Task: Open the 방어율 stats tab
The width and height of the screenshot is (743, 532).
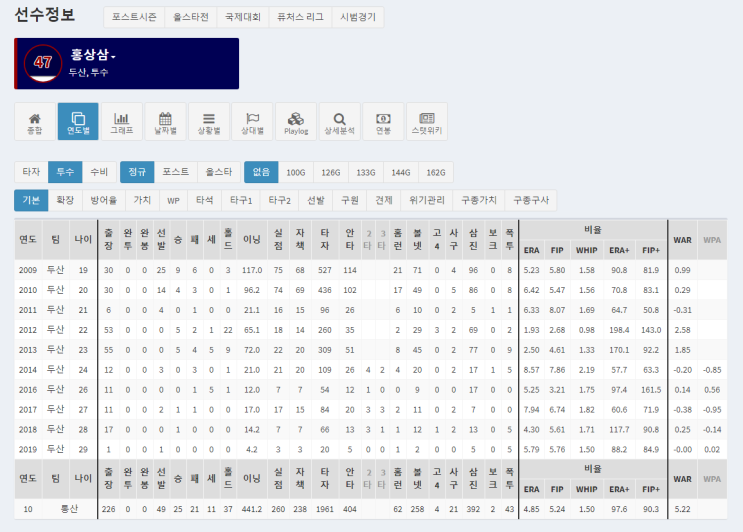Action: coord(104,200)
